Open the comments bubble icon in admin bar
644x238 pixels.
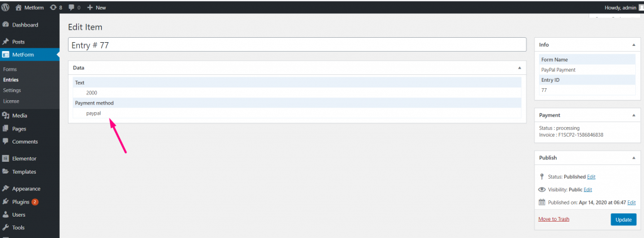(x=72, y=8)
